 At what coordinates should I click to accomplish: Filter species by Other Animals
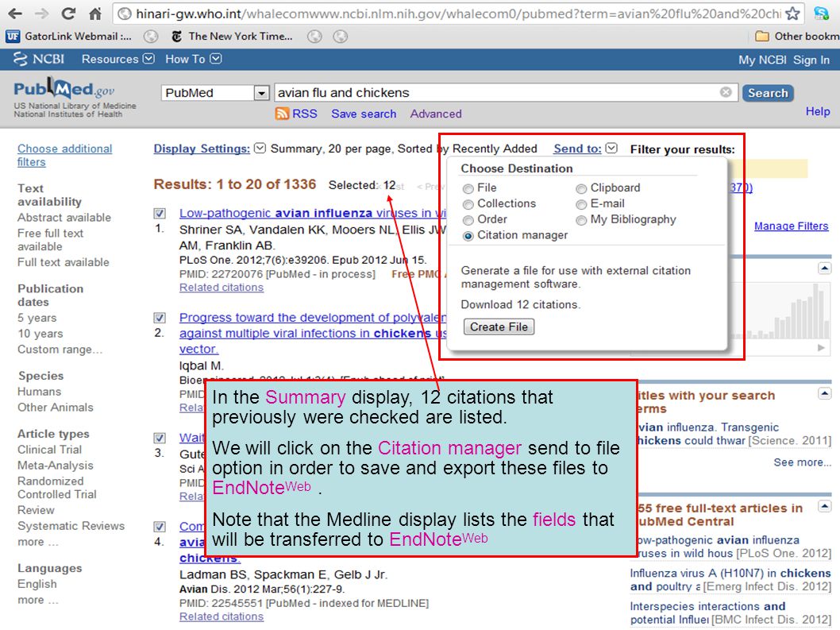[x=55, y=408]
